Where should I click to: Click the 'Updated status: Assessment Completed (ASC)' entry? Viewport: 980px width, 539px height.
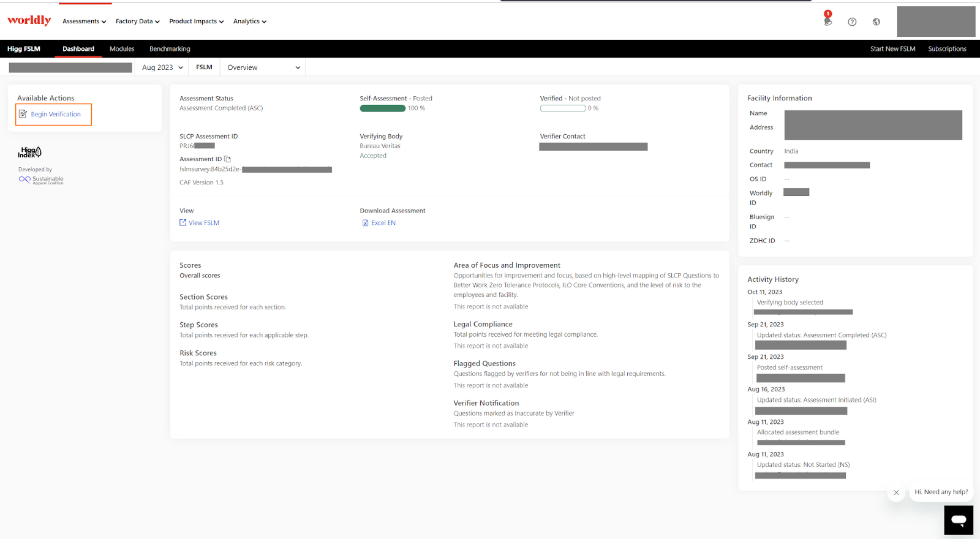pyautogui.click(x=821, y=335)
